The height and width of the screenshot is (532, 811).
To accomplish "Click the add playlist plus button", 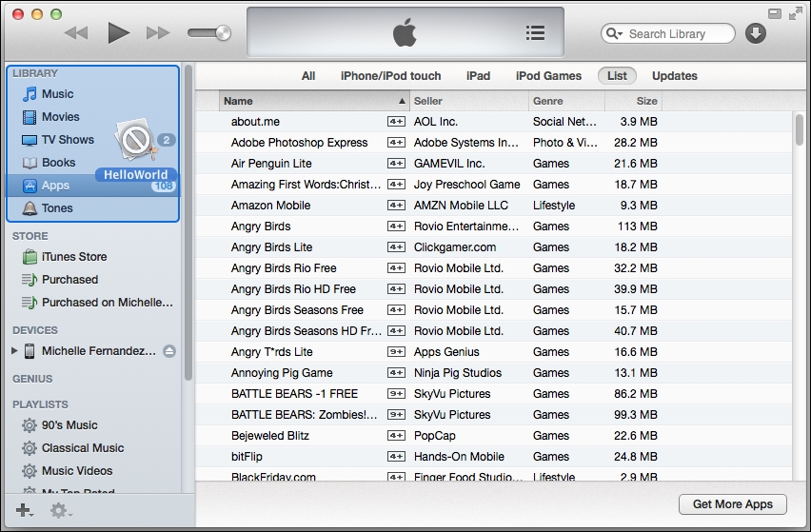I will point(25,511).
